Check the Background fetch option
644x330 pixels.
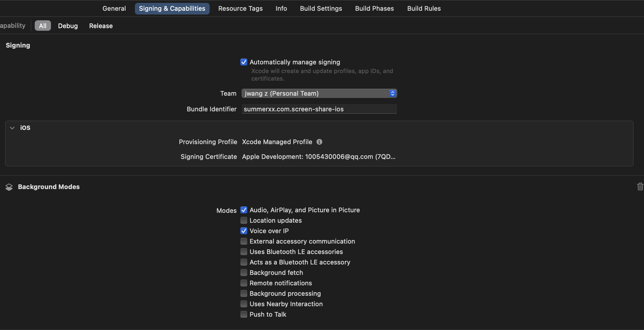click(244, 273)
